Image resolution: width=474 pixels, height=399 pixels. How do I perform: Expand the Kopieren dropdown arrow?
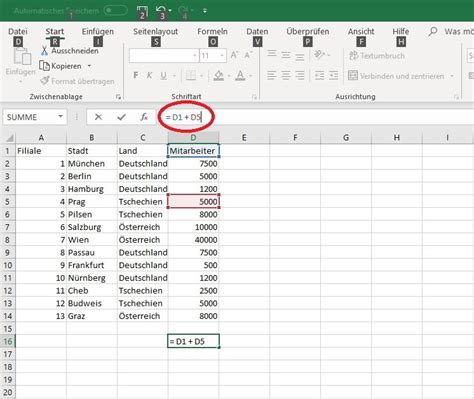(x=89, y=66)
